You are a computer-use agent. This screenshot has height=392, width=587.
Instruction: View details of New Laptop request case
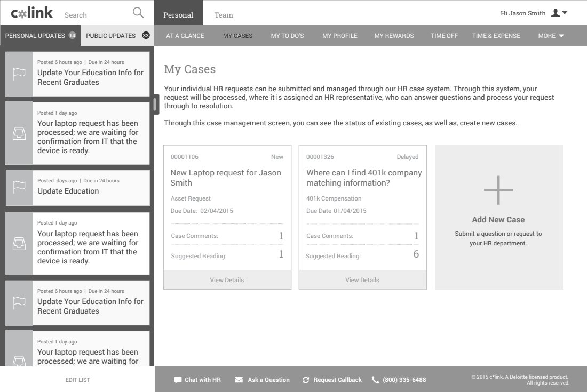coord(227,280)
